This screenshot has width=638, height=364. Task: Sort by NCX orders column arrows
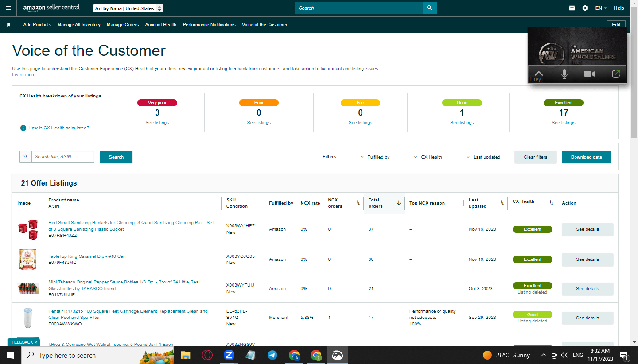358,203
